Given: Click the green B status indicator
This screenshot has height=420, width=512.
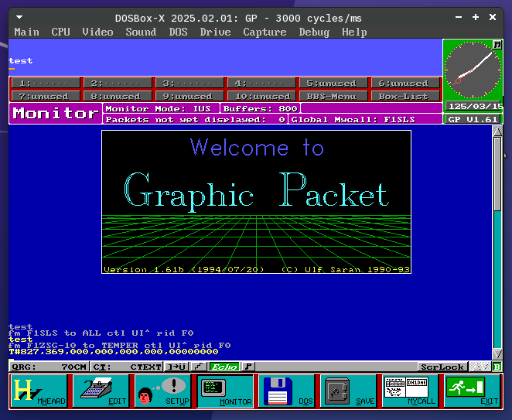Looking at the screenshot, I should pyautogui.click(x=497, y=367).
